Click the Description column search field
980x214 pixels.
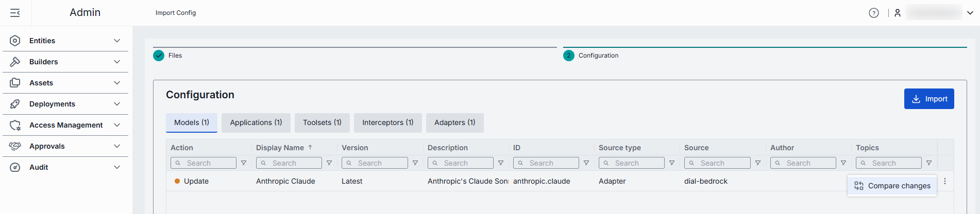pyautogui.click(x=460, y=163)
